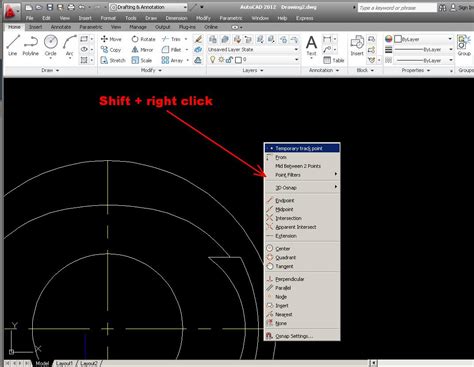Click the Save icon in quick access toolbar
The width and height of the screenshot is (474, 367).
(x=50, y=7)
